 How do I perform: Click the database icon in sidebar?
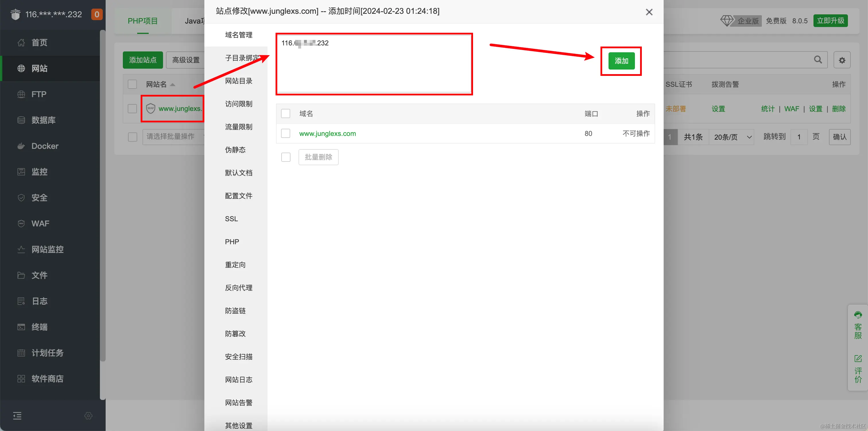(x=21, y=120)
